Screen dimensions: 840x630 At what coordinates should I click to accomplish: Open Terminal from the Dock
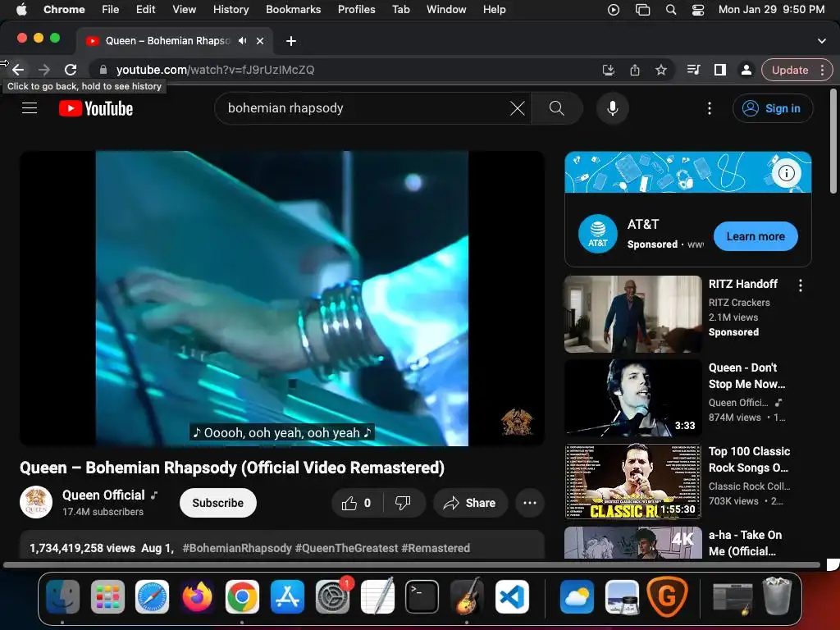pyautogui.click(x=422, y=596)
